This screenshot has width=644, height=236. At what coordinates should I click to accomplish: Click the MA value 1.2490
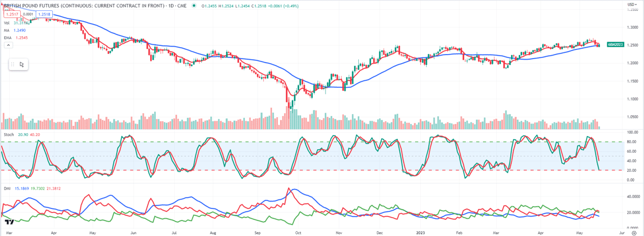20,30
